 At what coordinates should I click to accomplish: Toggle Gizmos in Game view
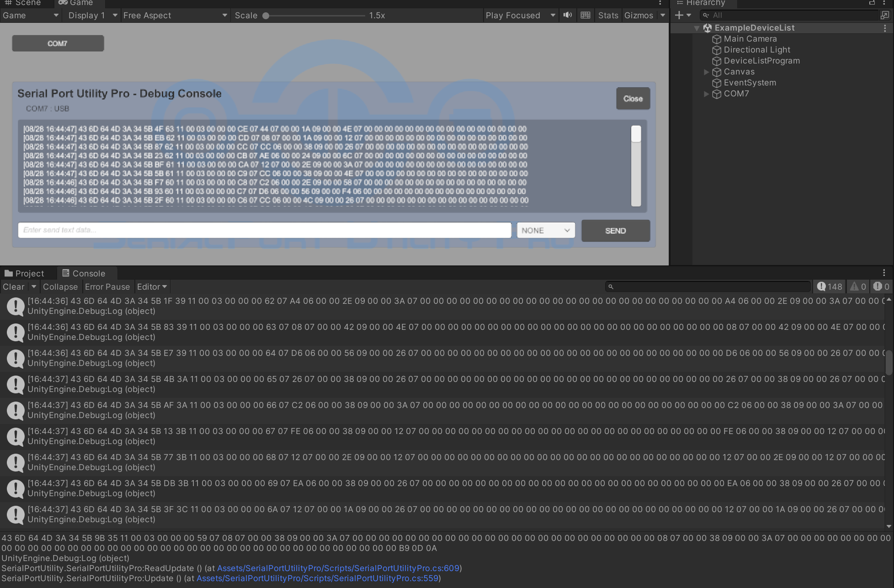tap(639, 16)
